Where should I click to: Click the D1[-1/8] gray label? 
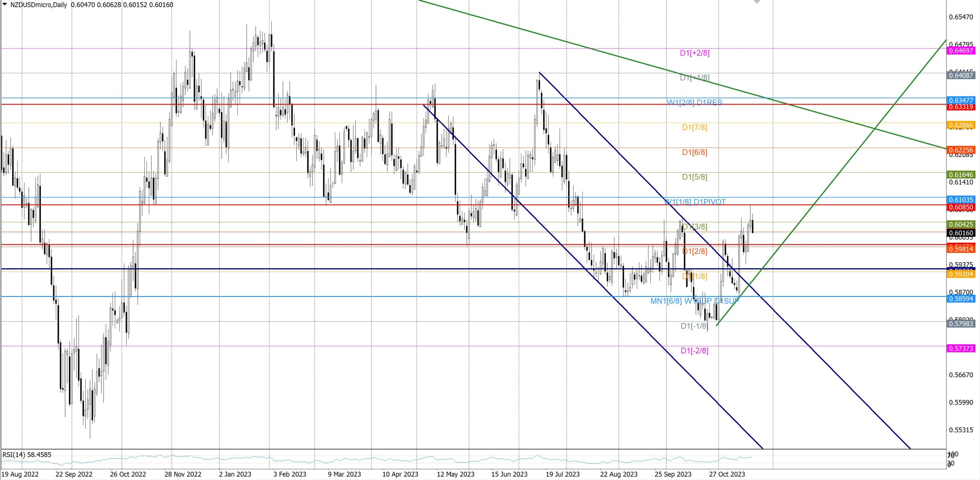click(x=694, y=326)
